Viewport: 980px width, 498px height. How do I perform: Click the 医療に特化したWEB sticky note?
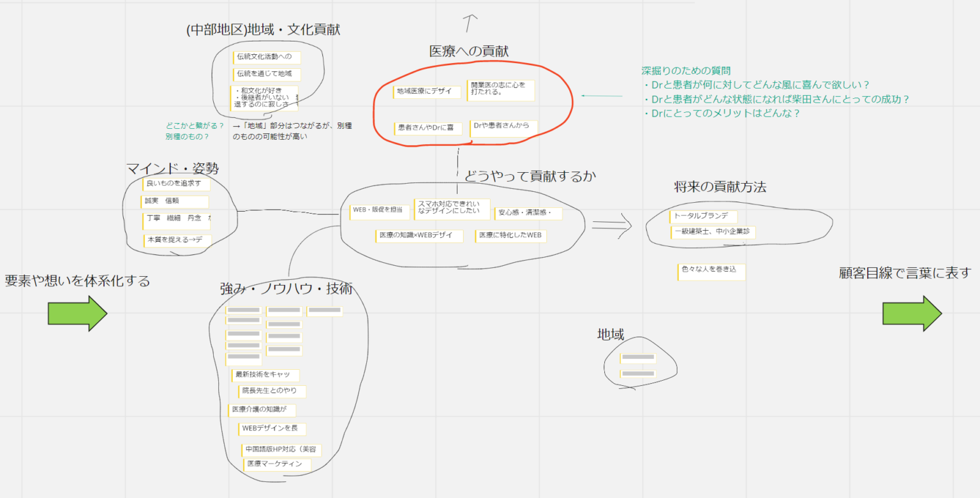pyautogui.click(x=510, y=235)
